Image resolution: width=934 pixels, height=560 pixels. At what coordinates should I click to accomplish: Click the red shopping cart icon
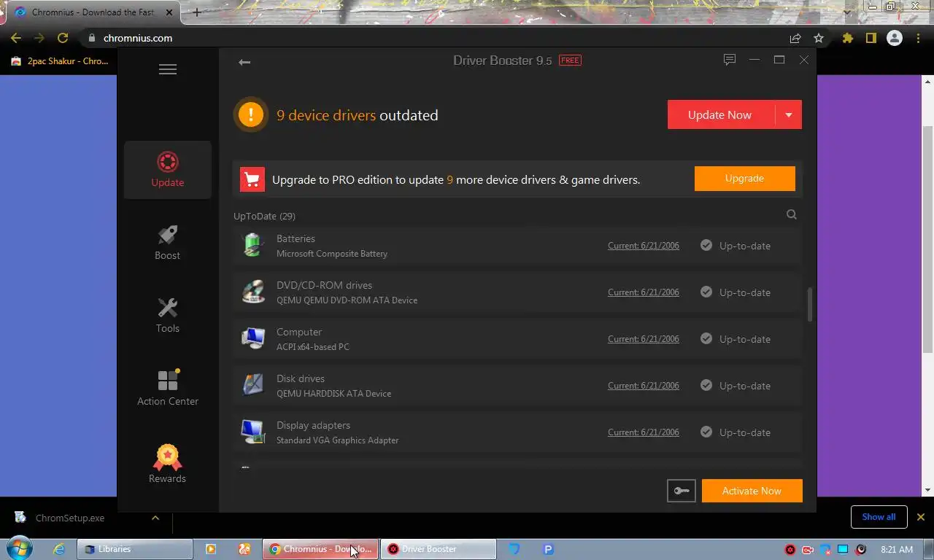(252, 179)
